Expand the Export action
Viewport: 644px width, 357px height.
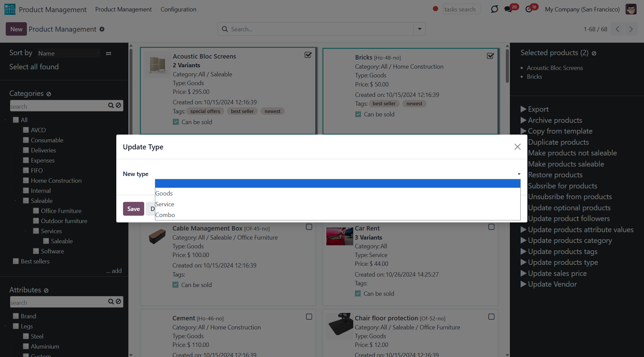pyautogui.click(x=534, y=109)
